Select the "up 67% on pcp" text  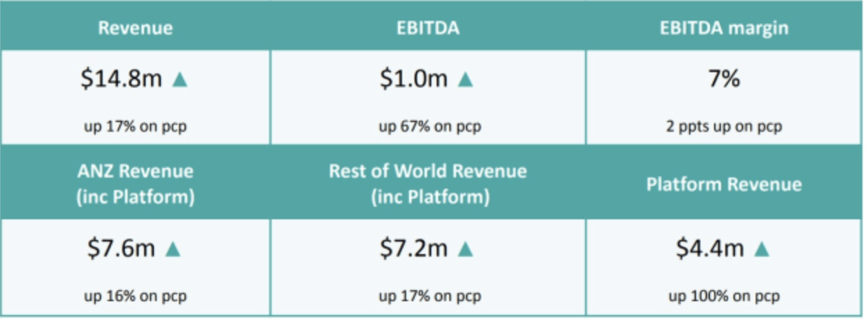coord(429,126)
